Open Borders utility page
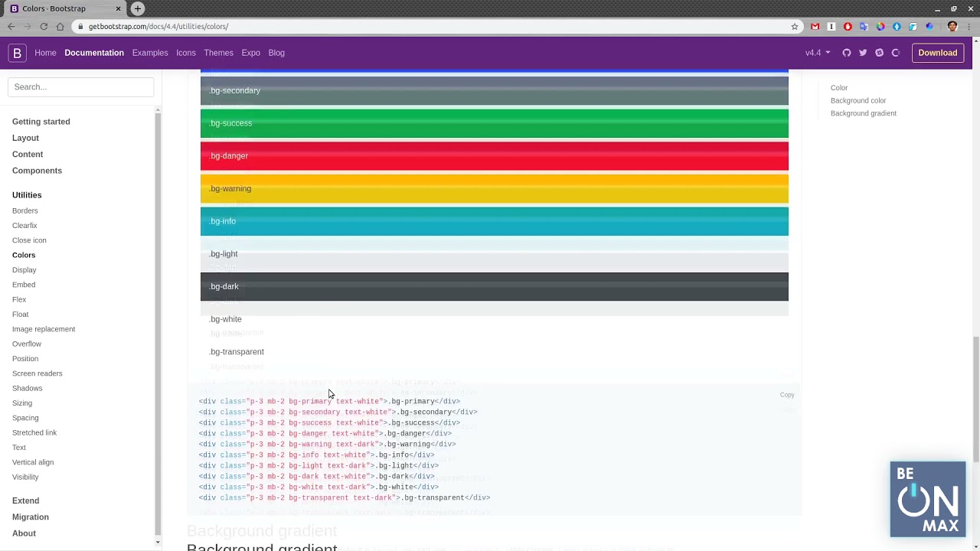 (x=24, y=210)
